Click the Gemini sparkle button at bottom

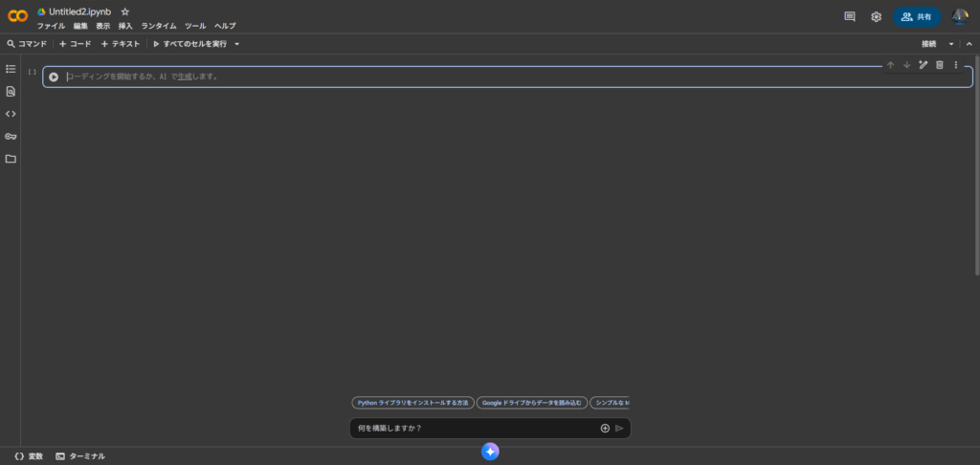click(x=490, y=452)
